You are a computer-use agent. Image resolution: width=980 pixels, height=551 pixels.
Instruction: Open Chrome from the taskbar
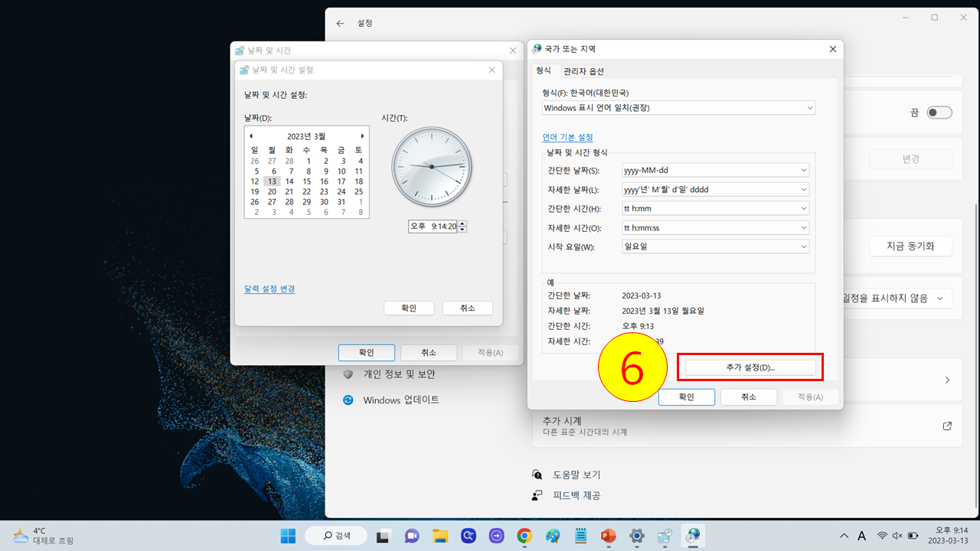[x=524, y=536]
